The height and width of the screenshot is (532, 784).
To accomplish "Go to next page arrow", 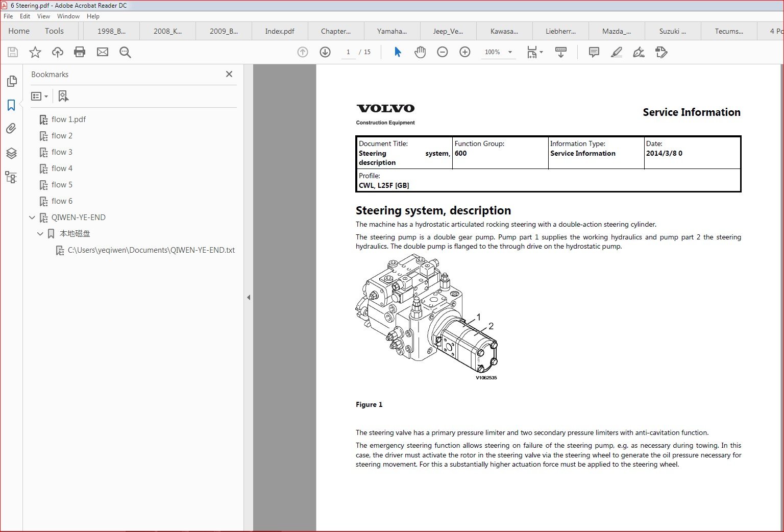I will (325, 52).
